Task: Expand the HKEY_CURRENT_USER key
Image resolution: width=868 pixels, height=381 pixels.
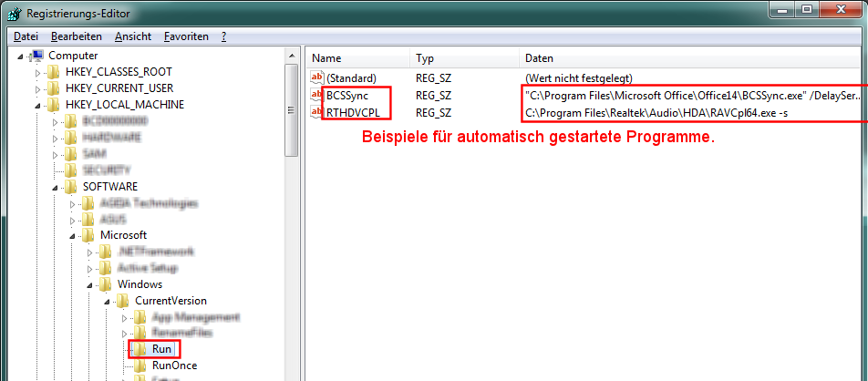Action: [x=38, y=88]
